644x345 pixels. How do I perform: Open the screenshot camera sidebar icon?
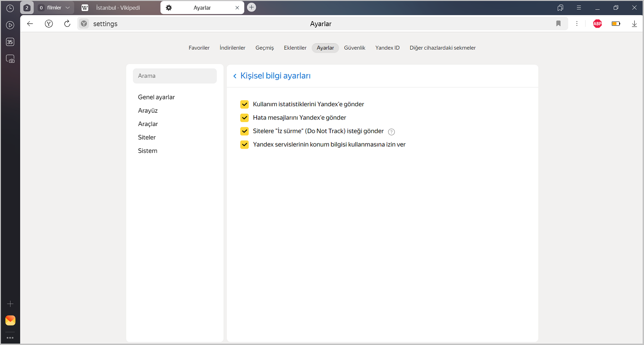point(10,59)
